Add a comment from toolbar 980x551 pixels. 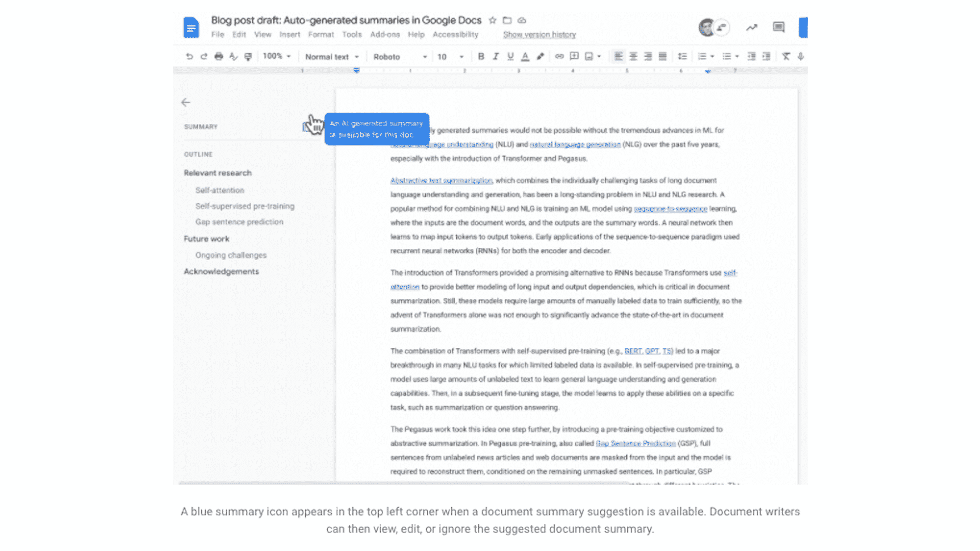tap(574, 57)
